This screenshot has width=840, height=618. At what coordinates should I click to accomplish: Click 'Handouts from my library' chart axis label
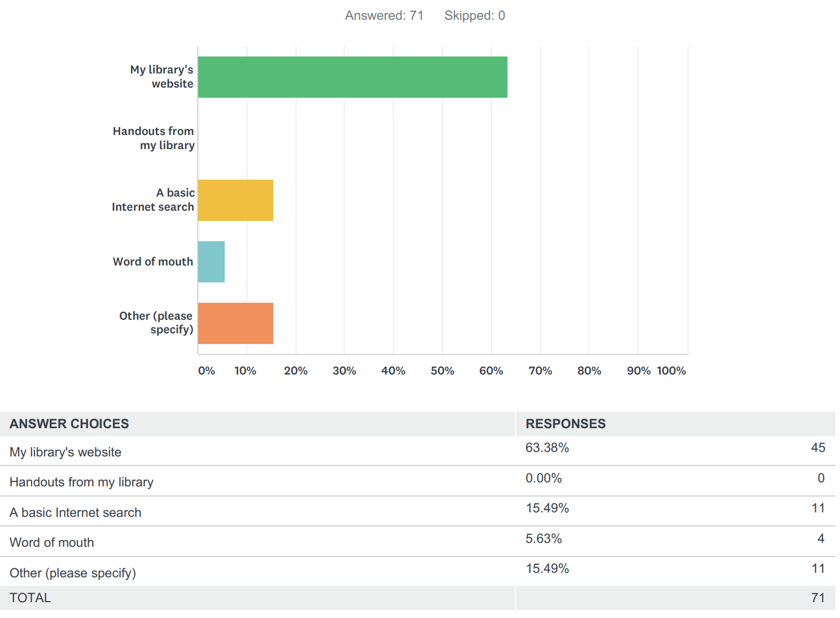coord(153,138)
